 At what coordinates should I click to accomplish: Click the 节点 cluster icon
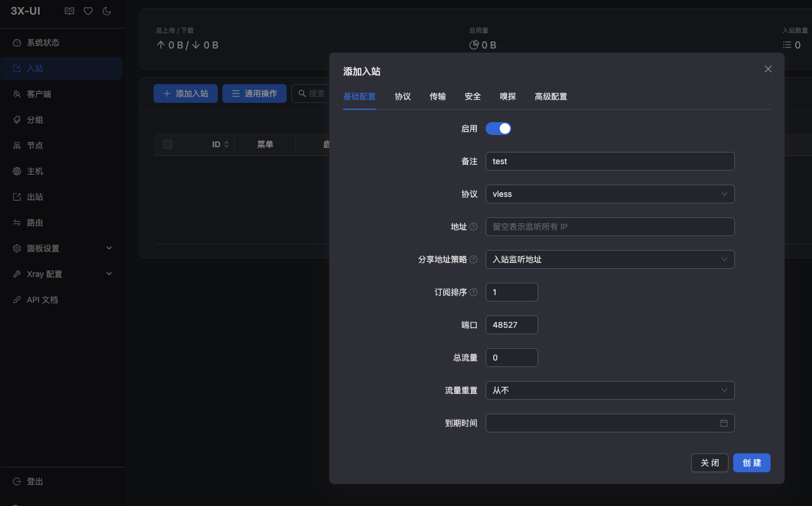click(x=17, y=145)
